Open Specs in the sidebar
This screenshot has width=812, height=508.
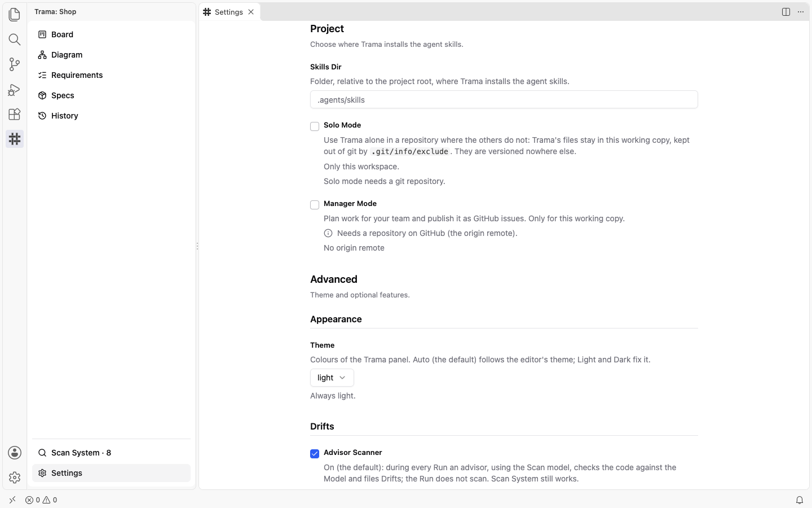111,95
